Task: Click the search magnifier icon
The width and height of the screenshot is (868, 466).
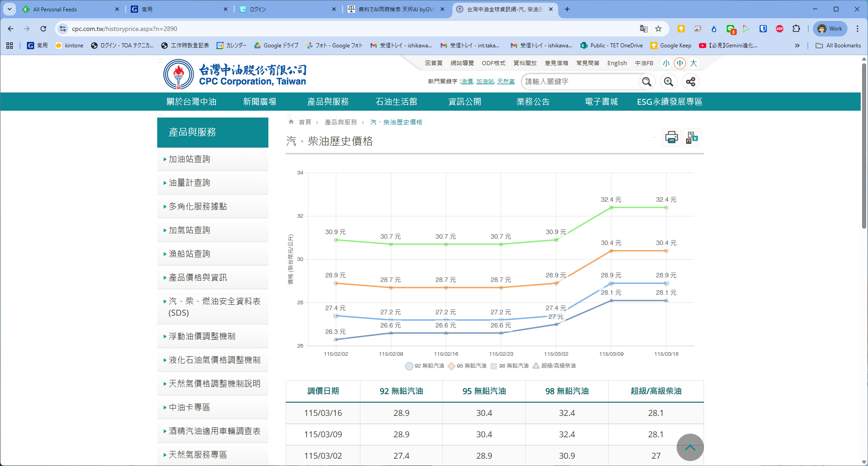Action: tap(646, 82)
